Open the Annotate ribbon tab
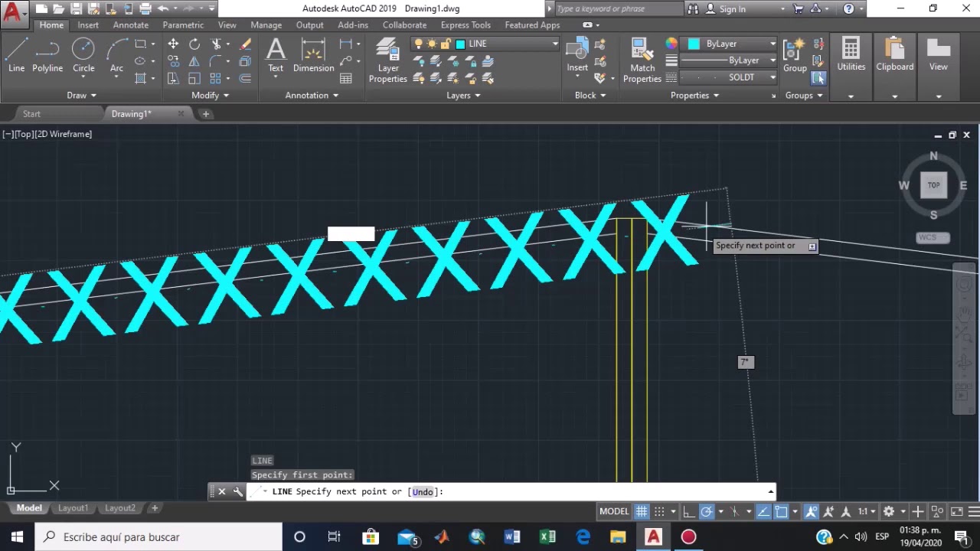 tap(131, 24)
